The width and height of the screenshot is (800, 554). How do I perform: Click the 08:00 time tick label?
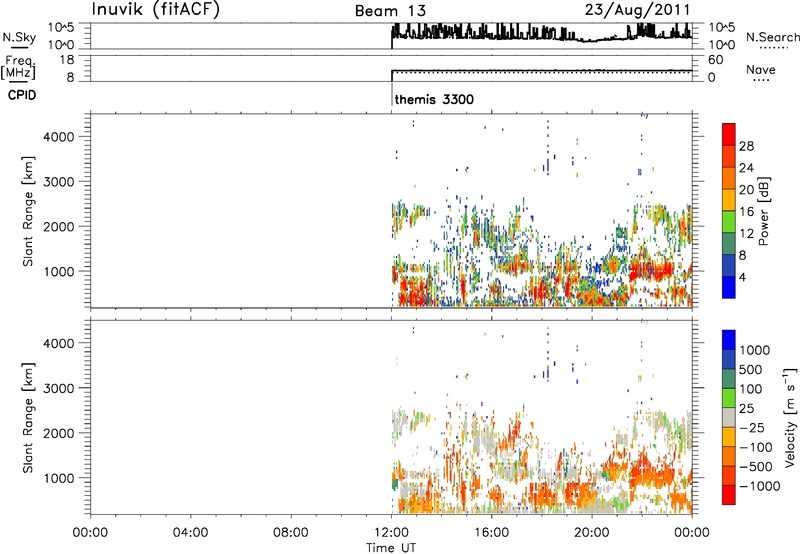tap(291, 533)
